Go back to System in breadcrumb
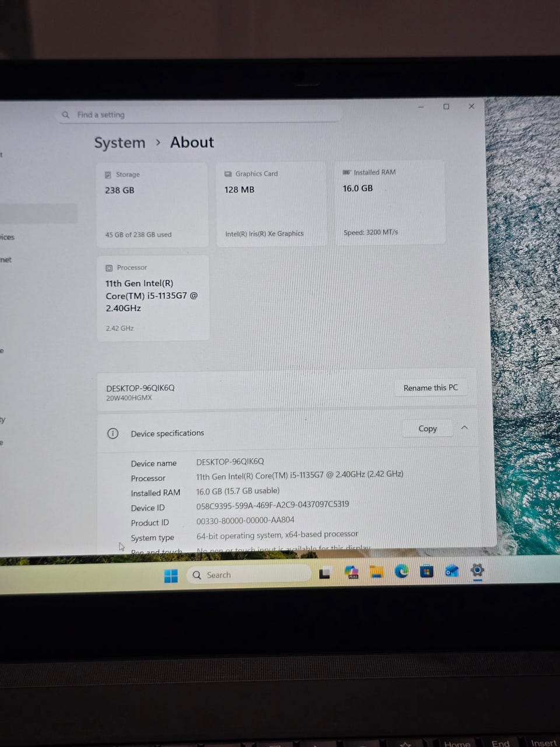Viewport: 560px width, 747px height. 120,143
